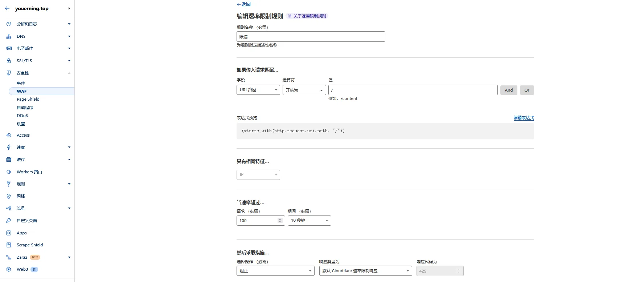Click the DNS network icon
Screen dimensions: 644x282
9,36
